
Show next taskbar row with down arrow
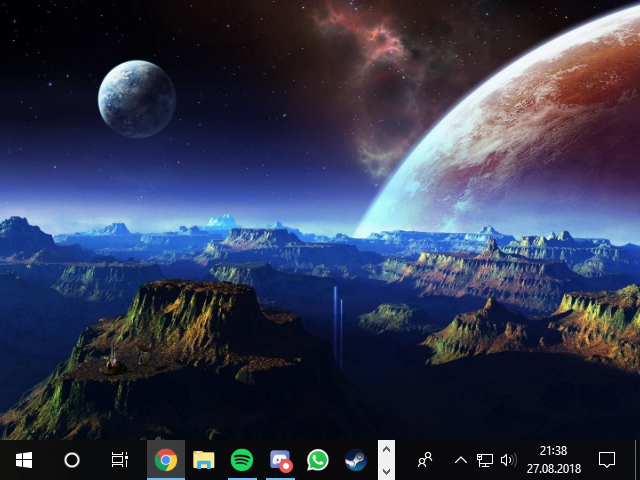[386, 471]
